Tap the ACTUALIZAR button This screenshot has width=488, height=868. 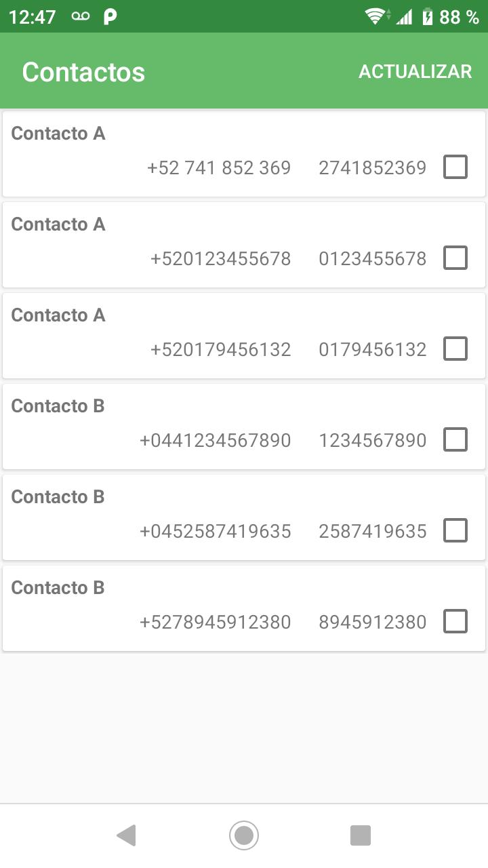coord(415,72)
